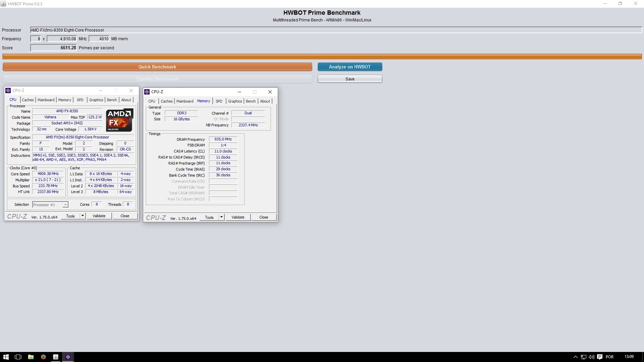
Task: Click the AMD FX logo in CPU-Z
Action: 120,120
